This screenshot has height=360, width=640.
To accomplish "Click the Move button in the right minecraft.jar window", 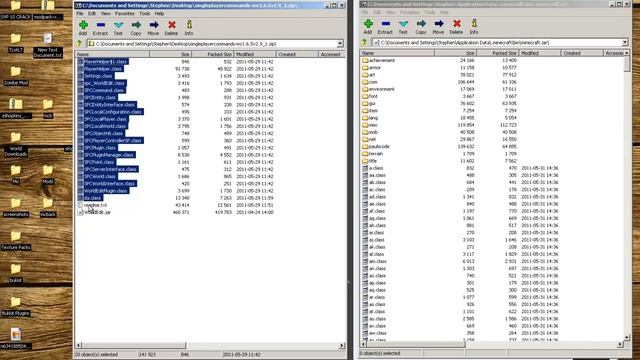I will point(438,27).
